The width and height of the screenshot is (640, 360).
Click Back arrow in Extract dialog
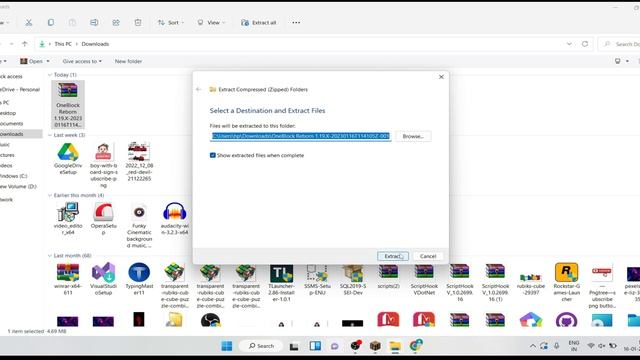pyautogui.click(x=199, y=89)
